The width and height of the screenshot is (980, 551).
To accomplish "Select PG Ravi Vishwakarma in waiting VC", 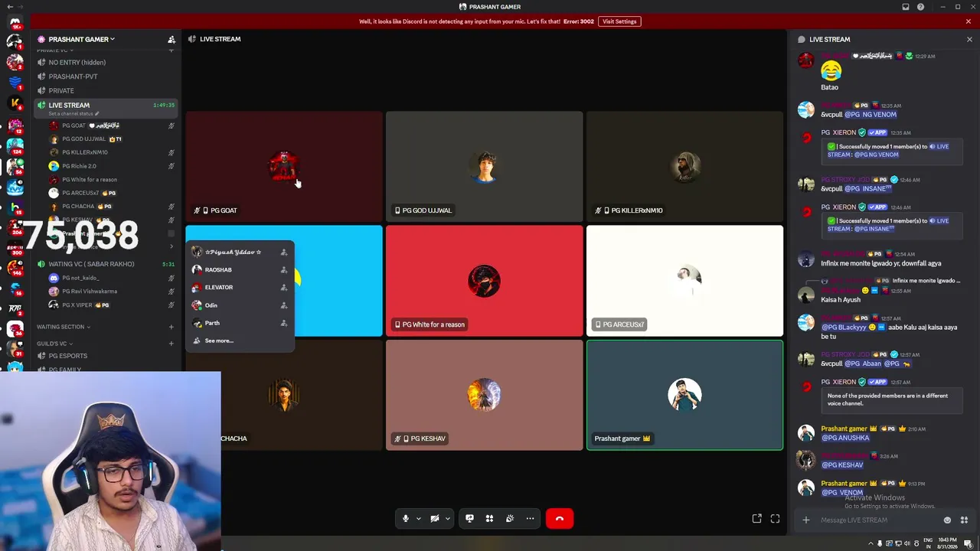I will coord(111,292).
